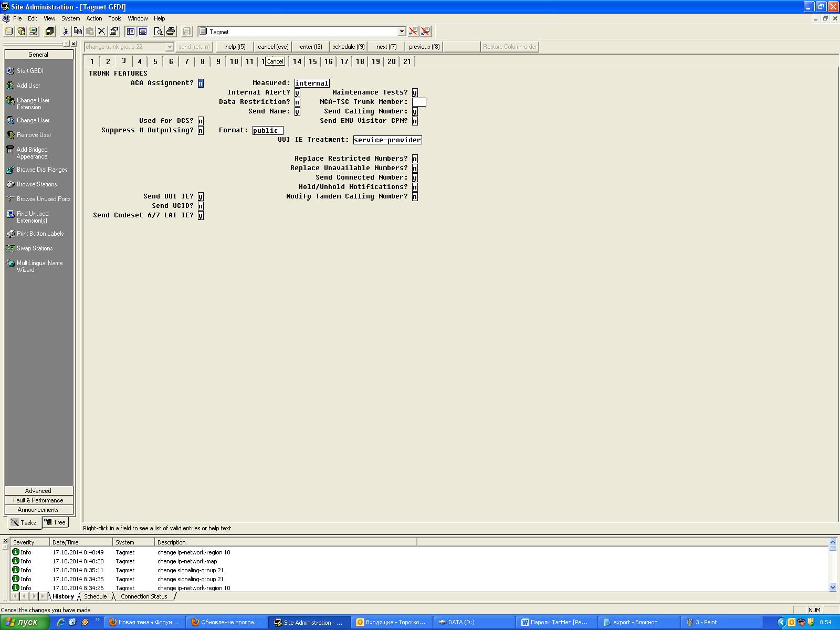Open Print Button Labels task
This screenshot has width=840, height=630.
pyautogui.click(x=40, y=234)
